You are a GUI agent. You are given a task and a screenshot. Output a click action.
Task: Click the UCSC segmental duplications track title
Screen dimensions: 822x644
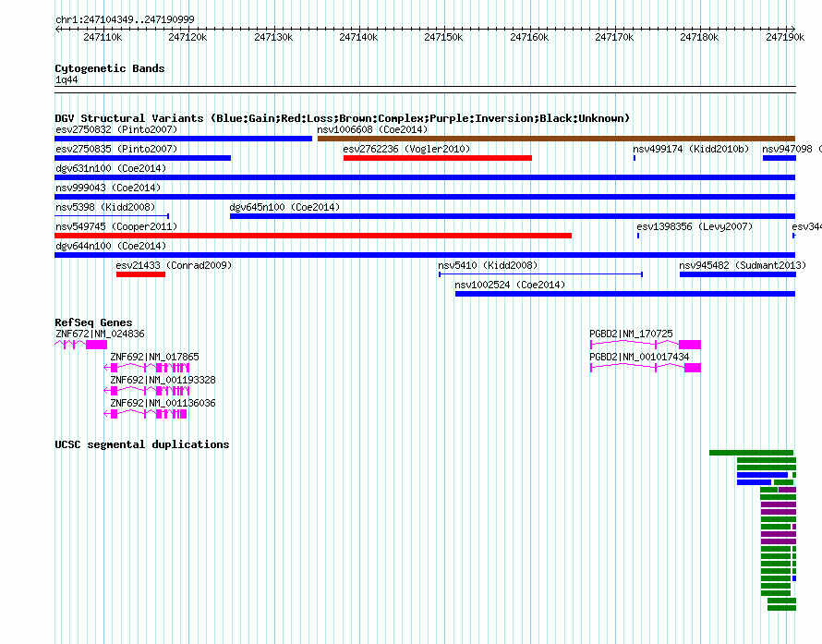click(x=142, y=444)
